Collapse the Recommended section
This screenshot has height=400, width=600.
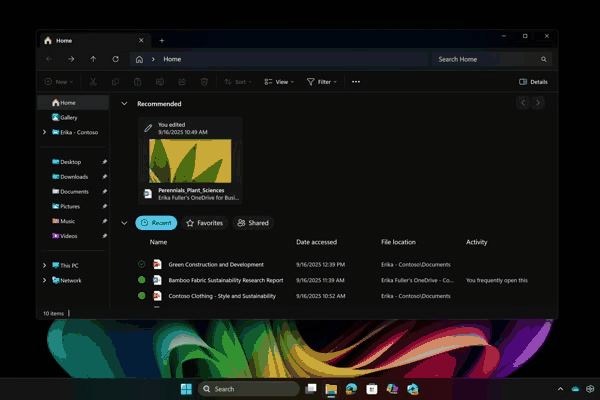[x=124, y=103]
